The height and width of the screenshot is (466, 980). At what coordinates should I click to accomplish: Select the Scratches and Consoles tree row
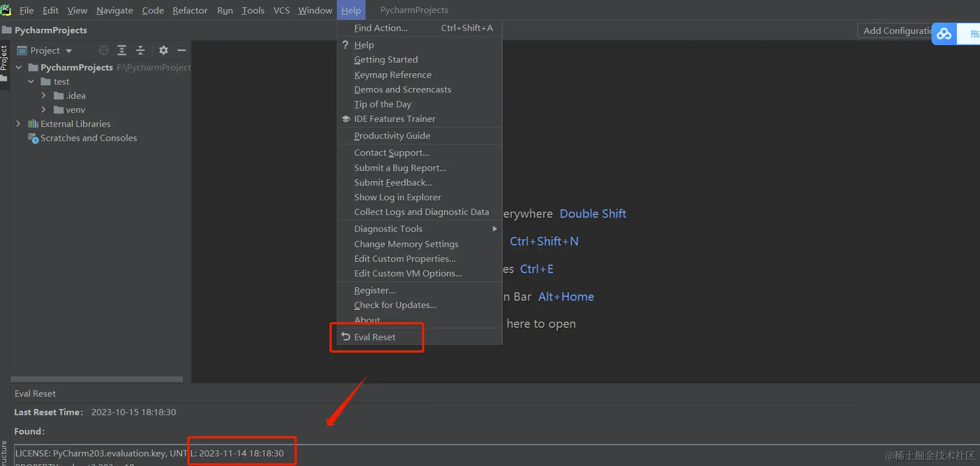100,138
